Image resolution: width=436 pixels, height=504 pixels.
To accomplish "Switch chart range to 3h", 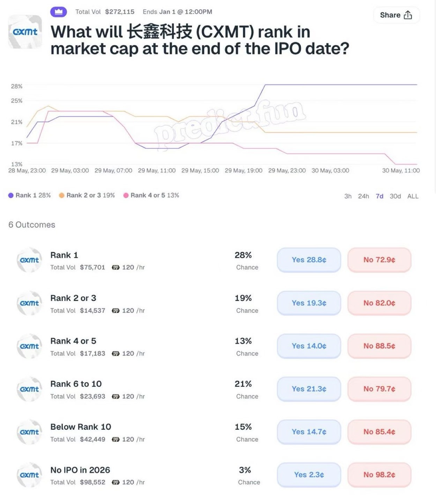I will [348, 196].
